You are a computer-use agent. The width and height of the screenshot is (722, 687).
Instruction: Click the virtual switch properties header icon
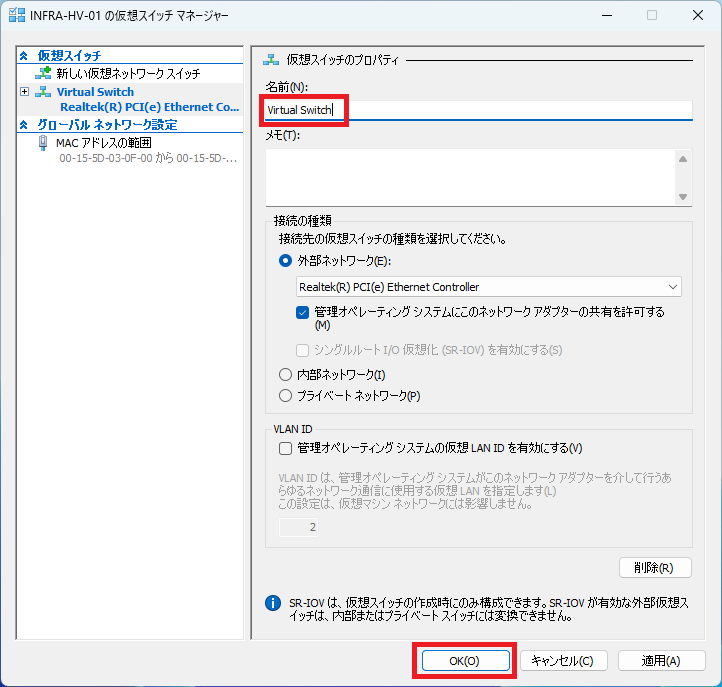(x=271, y=59)
